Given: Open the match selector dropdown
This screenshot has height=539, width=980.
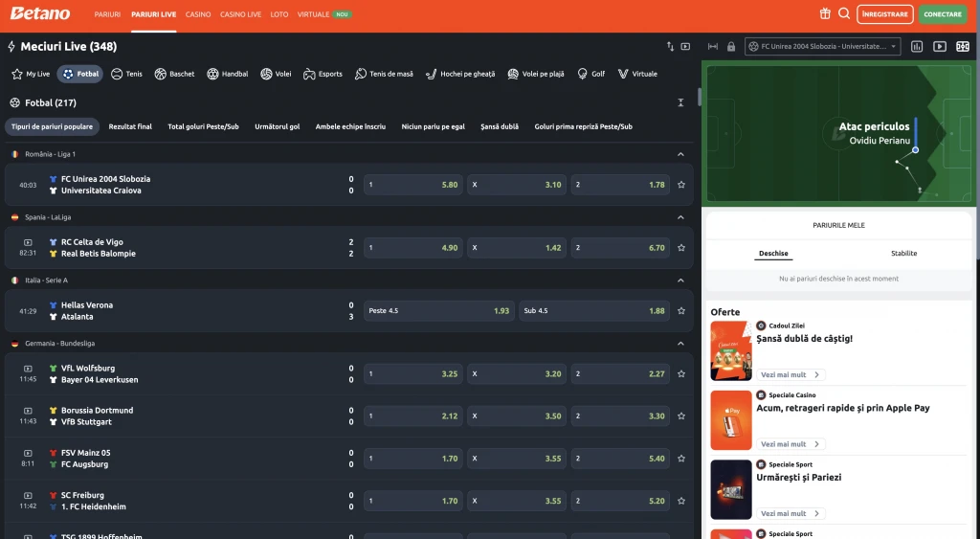Looking at the screenshot, I should 823,46.
